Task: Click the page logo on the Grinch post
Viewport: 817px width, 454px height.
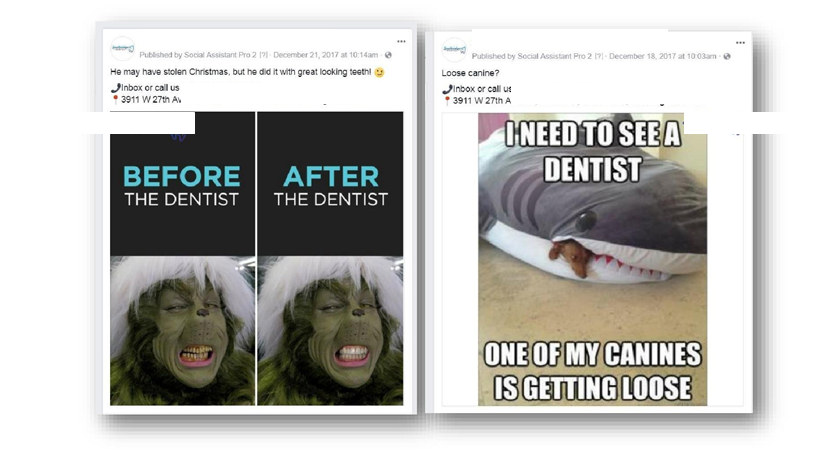Action: [x=122, y=49]
